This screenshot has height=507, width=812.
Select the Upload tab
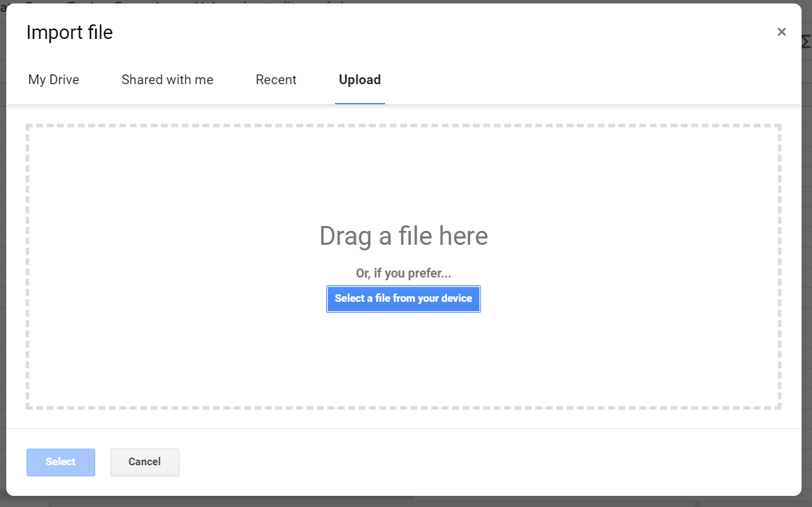[359, 79]
